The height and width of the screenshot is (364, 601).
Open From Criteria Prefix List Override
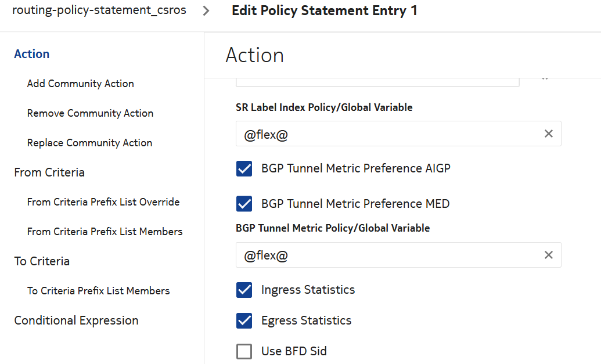[x=103, y=202]
